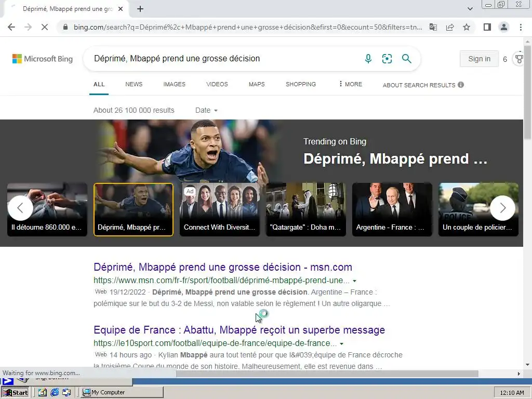Viewport: 532px width, 399px height.
Task: Click the rewards count 6
Action: click(505, 59)
